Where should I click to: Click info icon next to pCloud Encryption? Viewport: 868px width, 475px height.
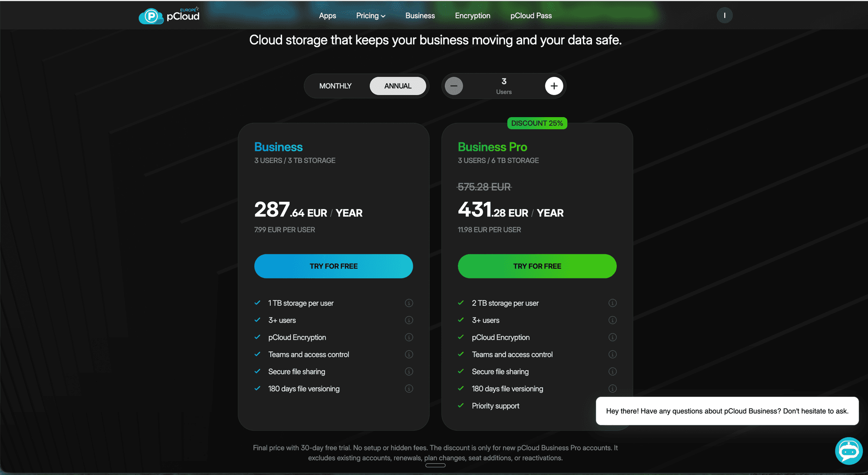[409, 337]
